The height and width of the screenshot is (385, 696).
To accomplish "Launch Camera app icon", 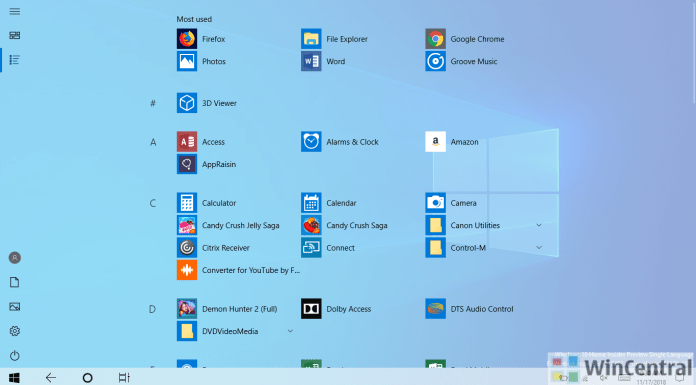I will [x=435, y=203].
